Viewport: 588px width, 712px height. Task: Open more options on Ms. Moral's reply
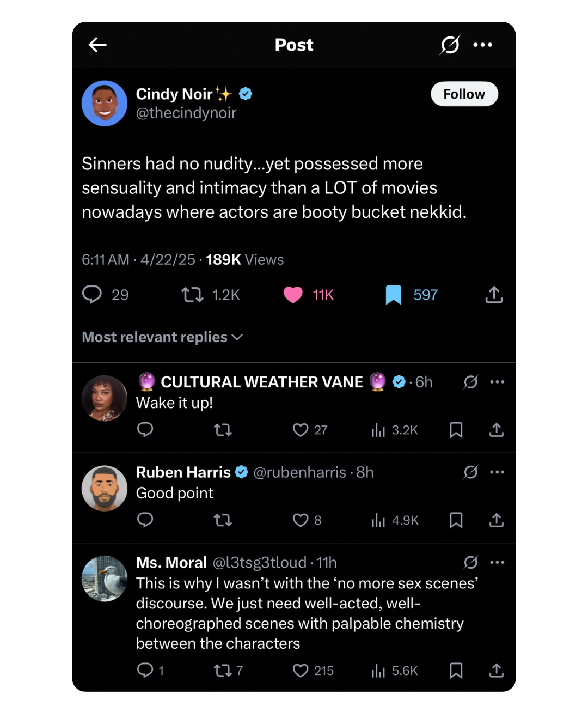497,562
